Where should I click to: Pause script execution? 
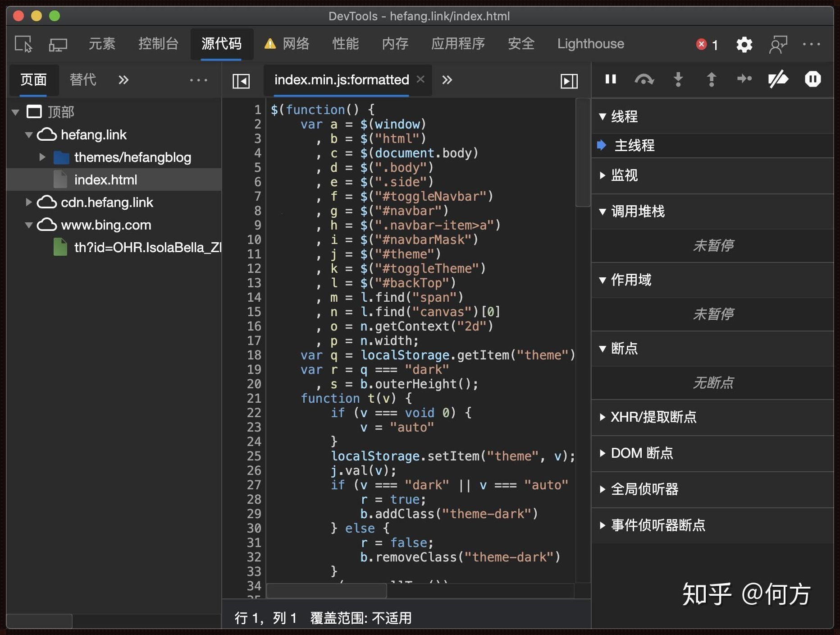point(611,79)
